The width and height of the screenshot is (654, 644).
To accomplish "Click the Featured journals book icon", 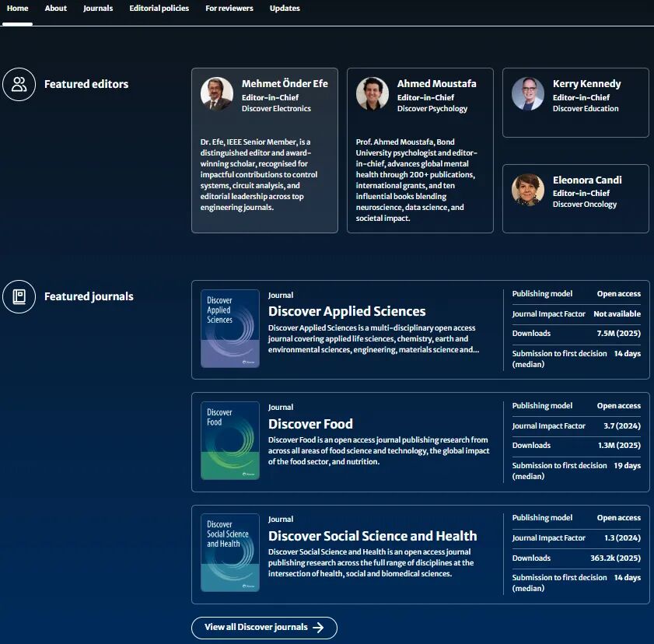I will tap(19, 296).
